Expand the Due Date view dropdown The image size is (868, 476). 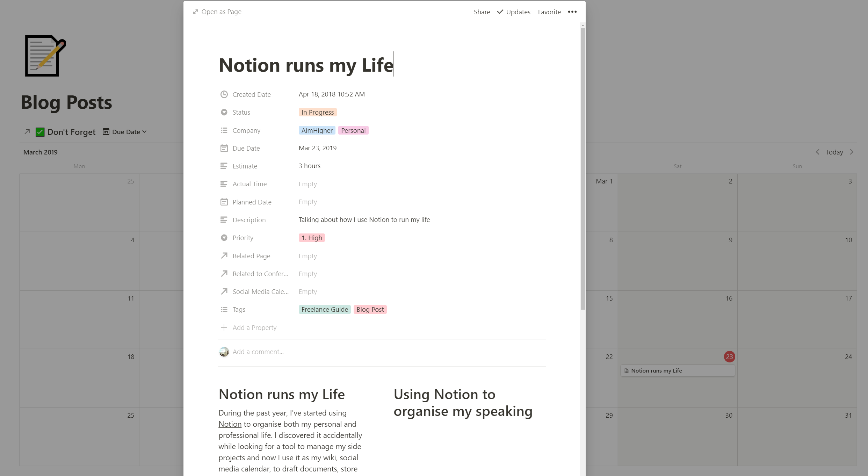[x=125, y=132]
